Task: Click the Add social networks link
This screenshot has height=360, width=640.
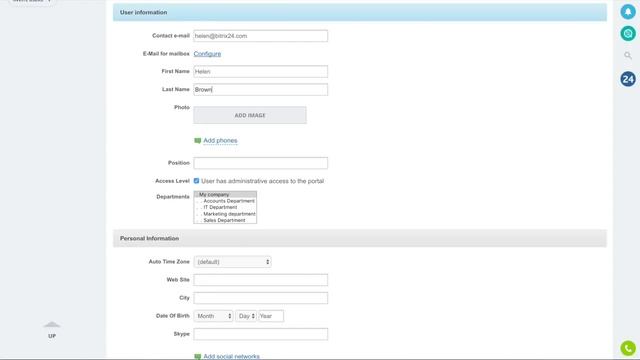Action: pyautogui.click(x=231, y=356)
